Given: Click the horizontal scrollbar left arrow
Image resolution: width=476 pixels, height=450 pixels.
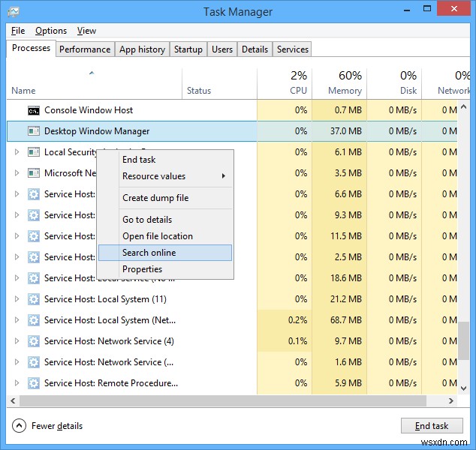Looking at the screenshot, I should (x=13, y=400).
